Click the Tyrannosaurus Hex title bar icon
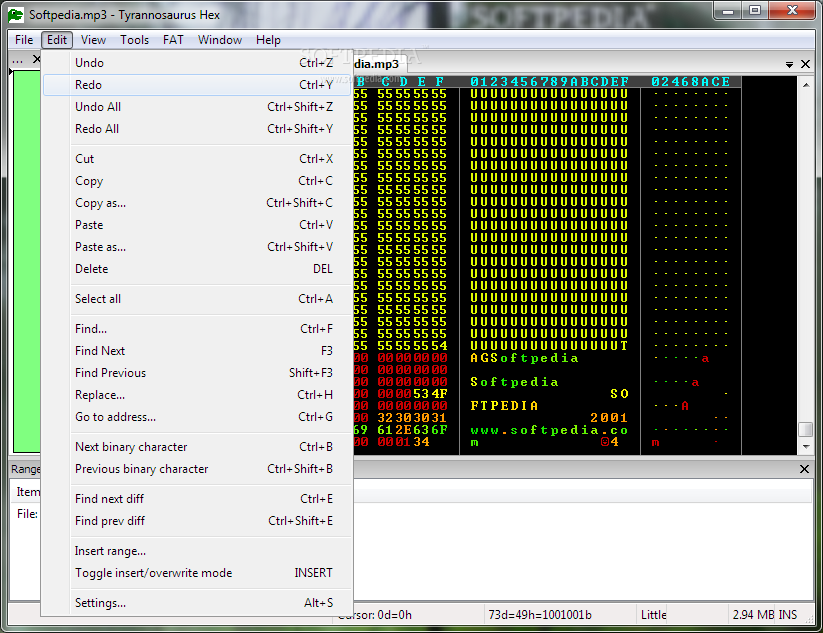Screen dimensions: 823x633 16,15
